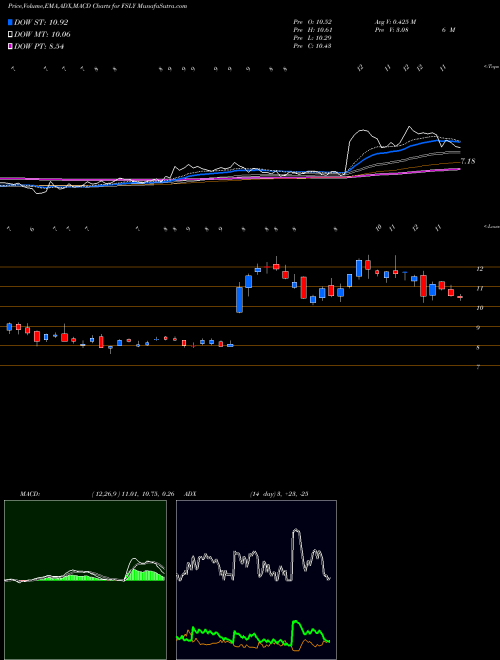Select the 'DOW ST: 10.92' label

[x=41, y=22]
